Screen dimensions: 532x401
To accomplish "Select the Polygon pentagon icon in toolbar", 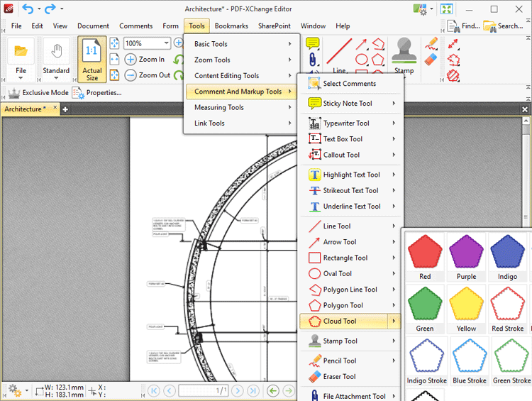I will 377,60.
